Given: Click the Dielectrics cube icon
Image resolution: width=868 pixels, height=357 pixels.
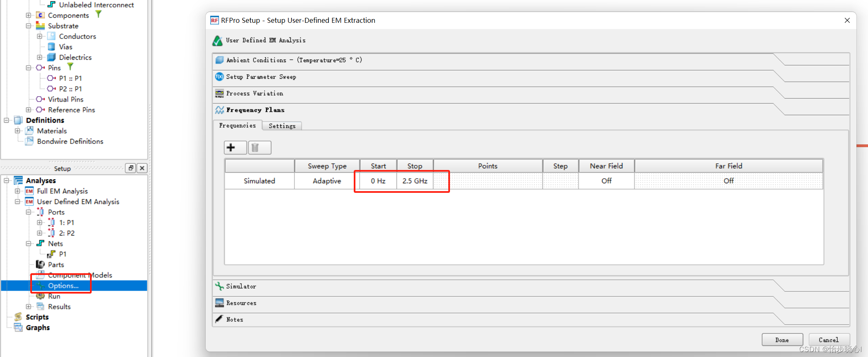Looking at the screenshot, I should coord(51,57).
